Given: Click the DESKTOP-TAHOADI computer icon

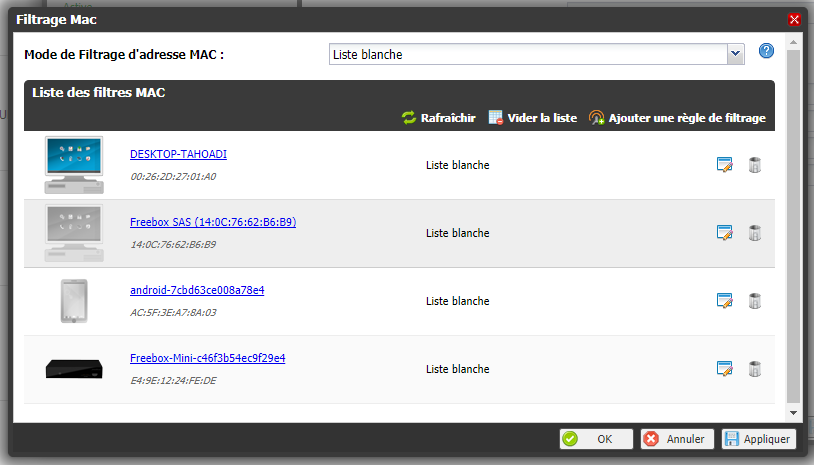Looking at the screenshot, I should [x=74, y=165].
